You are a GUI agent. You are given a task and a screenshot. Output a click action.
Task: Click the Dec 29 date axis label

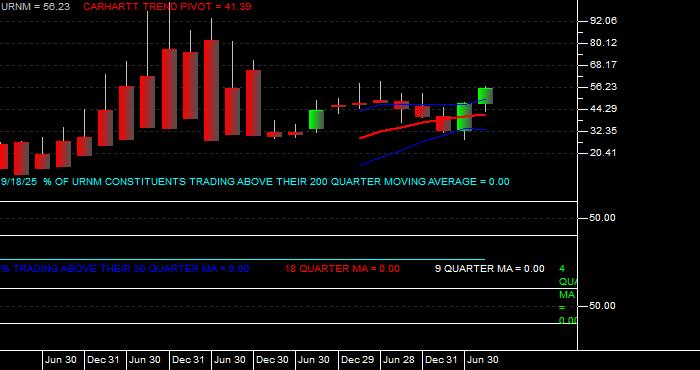tap(358, 360)
